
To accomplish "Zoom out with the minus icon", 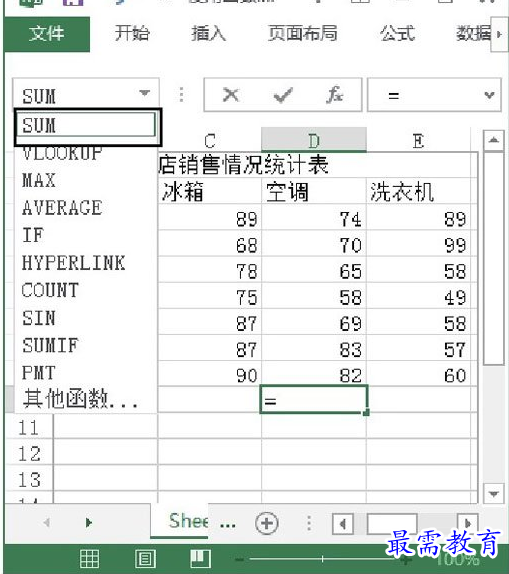I will point(239,559).
